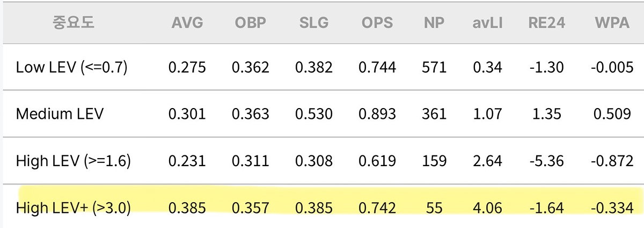This screenshot has height=228, width=644.
Task: Click the OPS column header
Action: pyautogui.click(x=377, y=23)
